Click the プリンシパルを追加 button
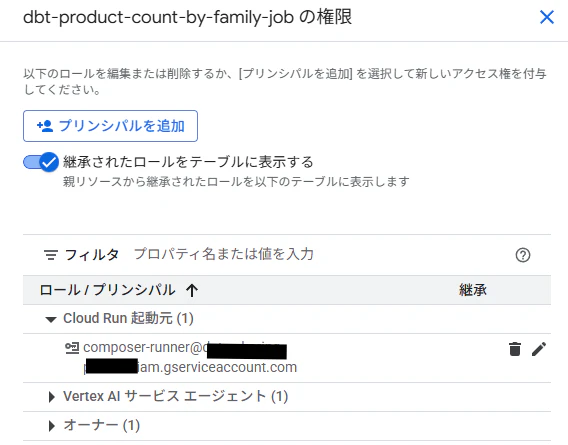The width and height of the screenshot is (568, 445). pos(110,126)
